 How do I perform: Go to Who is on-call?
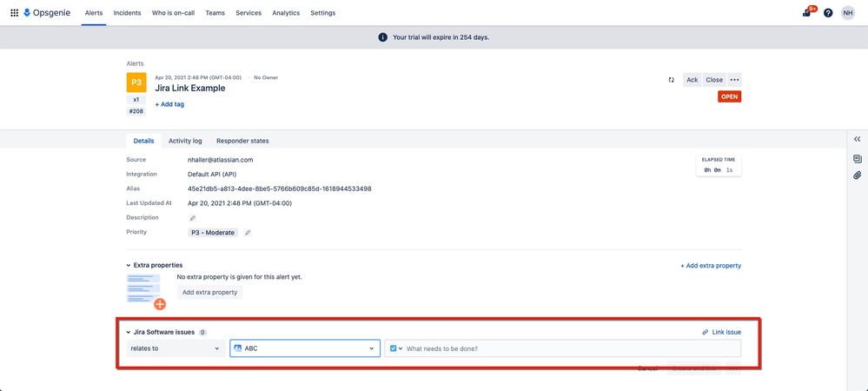point(173,13)
